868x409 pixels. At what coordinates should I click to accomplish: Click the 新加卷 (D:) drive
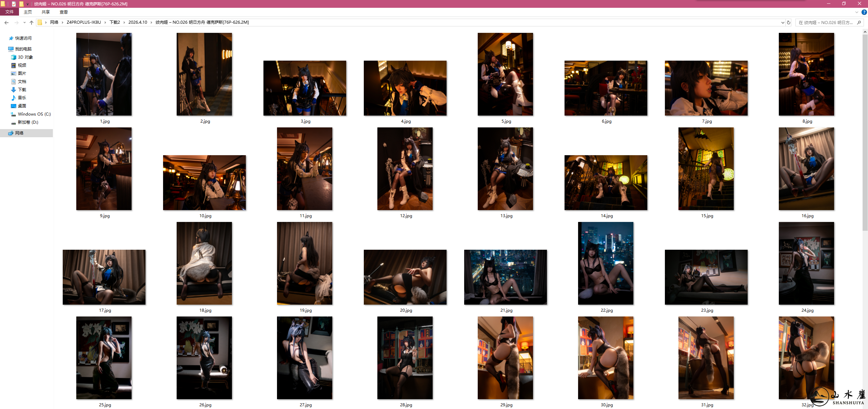pyautogui.click(x=28, y=122)
